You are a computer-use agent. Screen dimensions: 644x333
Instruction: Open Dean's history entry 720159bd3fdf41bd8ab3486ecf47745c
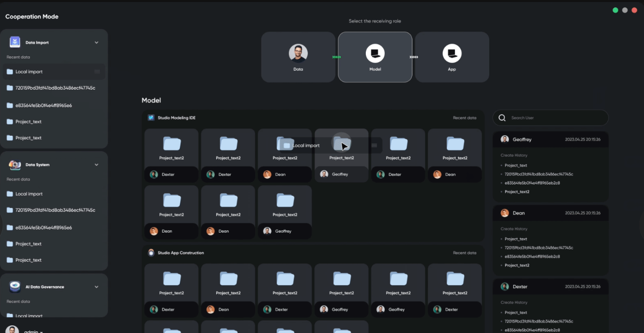(x=538, y=247)
